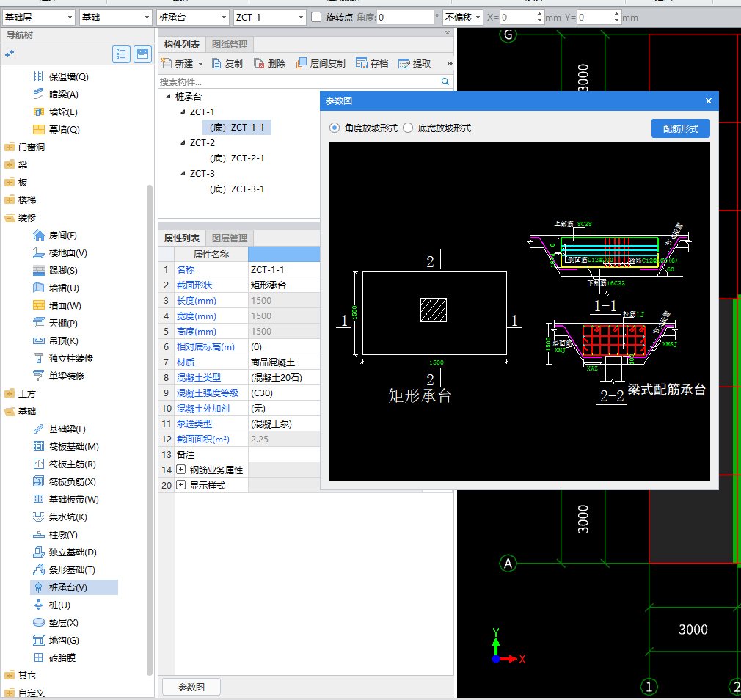The image size is (741, 700).
Task: Open 不偏移 offset dropdown
Action: point(463,18)
